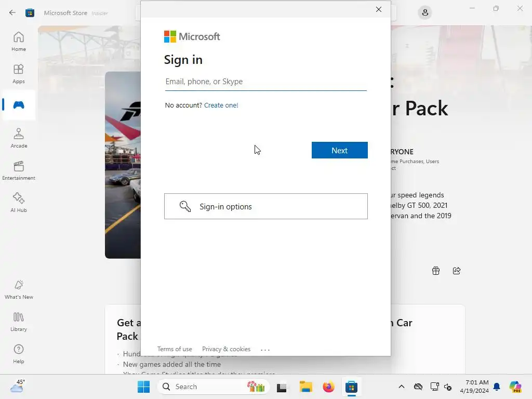Open the notification bell icon
Image resolution: width=532 pixels, height=399 pixels.
(497, 387)
